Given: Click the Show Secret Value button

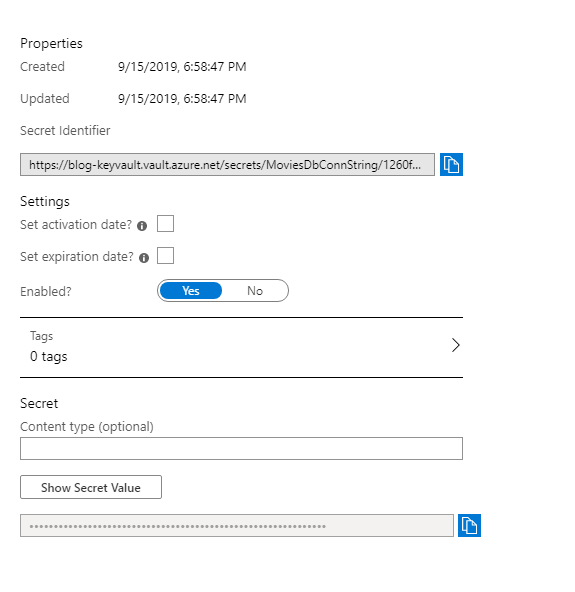Looking at the screenshot, I should (91, 487).
